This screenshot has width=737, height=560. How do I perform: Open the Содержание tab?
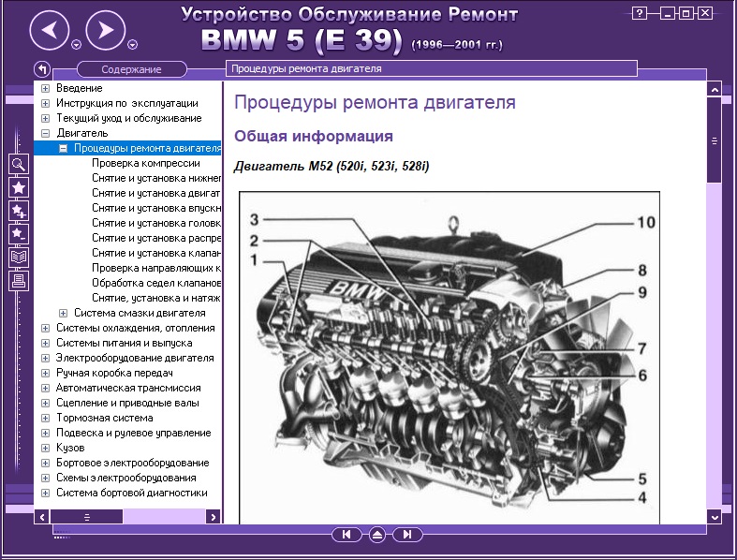click(132, 69)
